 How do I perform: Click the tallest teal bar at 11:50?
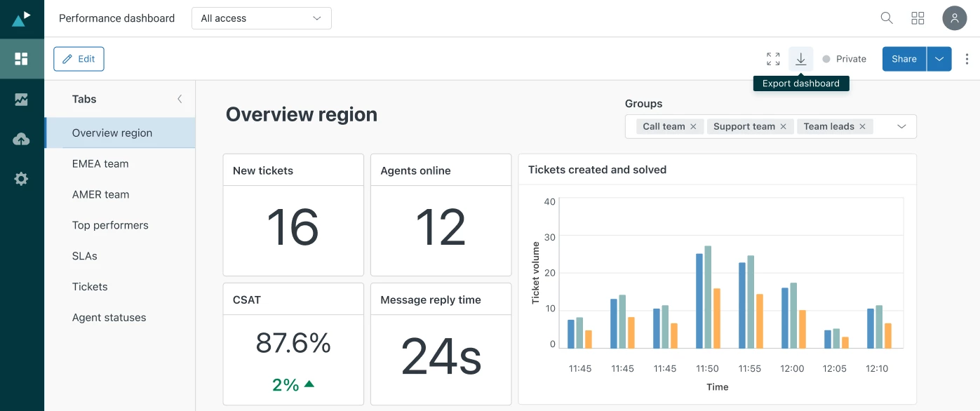coord(708,297)
